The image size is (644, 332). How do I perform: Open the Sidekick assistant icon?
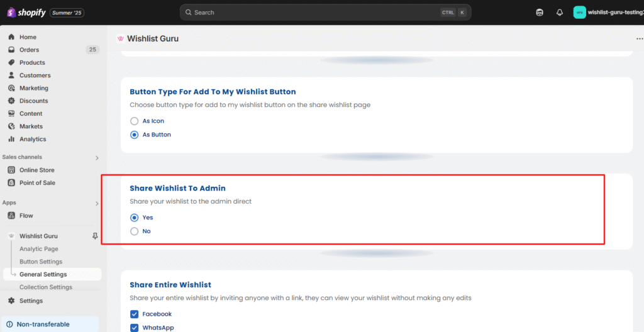(x=540, y=13)
